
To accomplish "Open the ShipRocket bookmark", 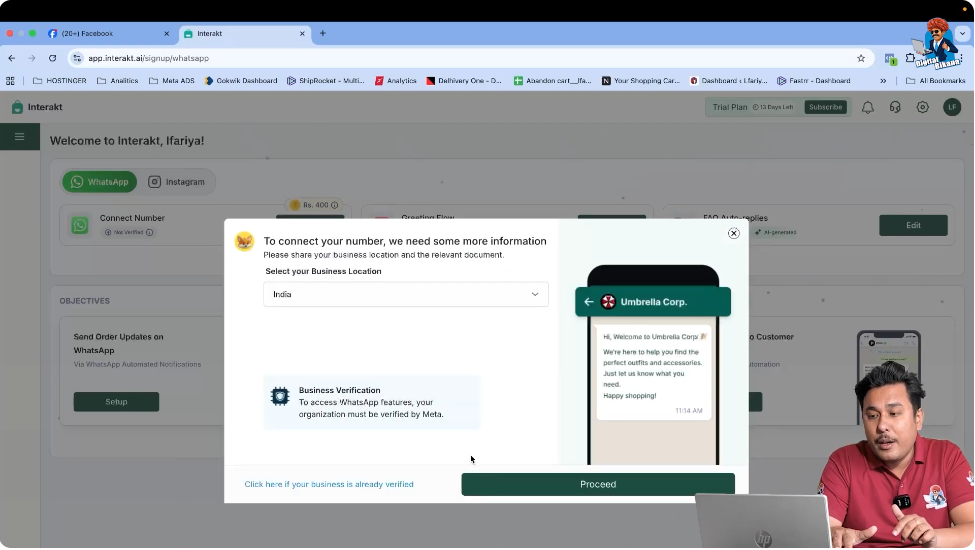I will 326,81.
